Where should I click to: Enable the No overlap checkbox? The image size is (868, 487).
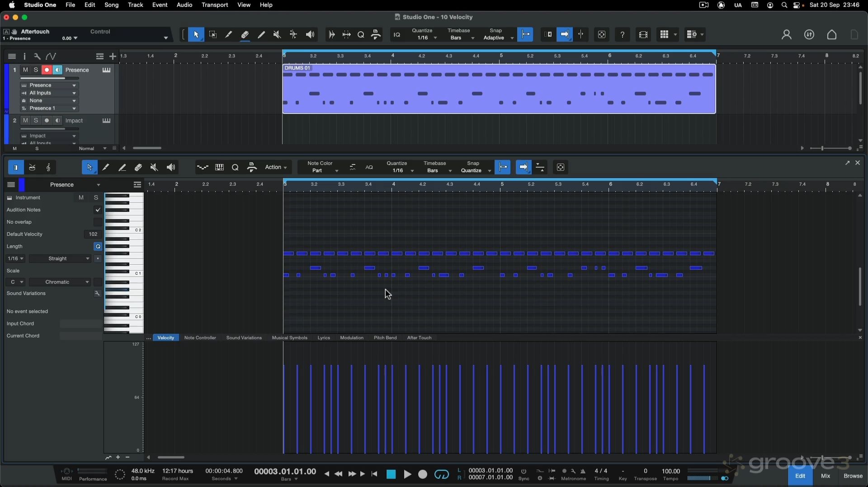click(x=98, y=222)
